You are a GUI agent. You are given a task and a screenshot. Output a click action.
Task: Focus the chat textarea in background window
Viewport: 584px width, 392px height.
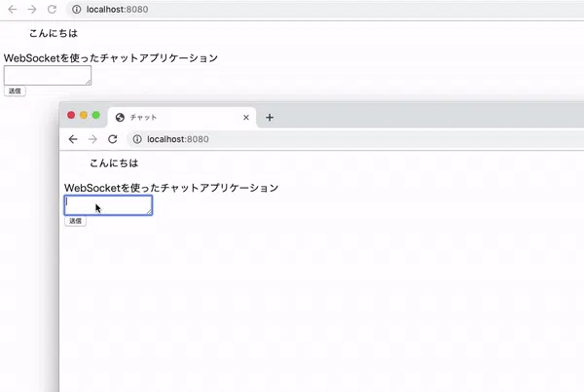48,75
